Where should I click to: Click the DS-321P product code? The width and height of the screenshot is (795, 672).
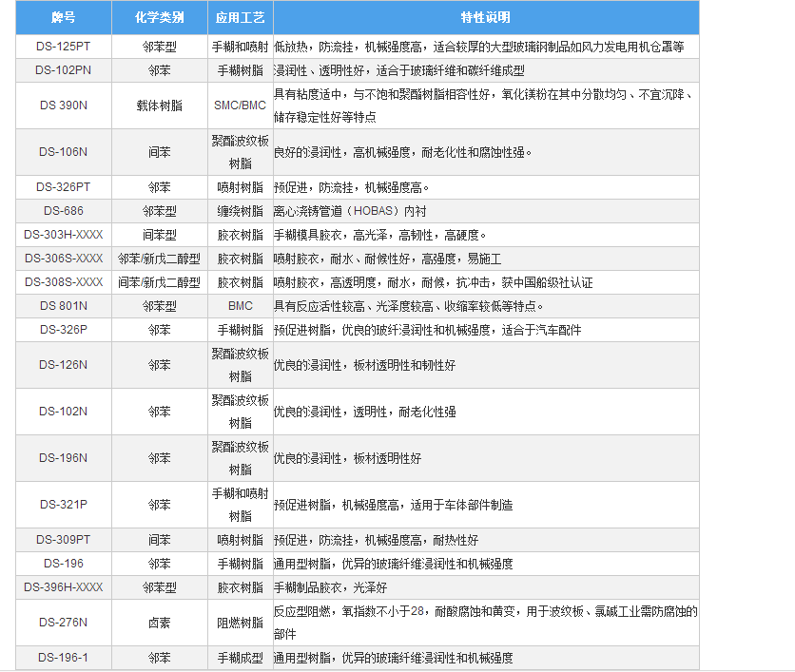point(64,505)
